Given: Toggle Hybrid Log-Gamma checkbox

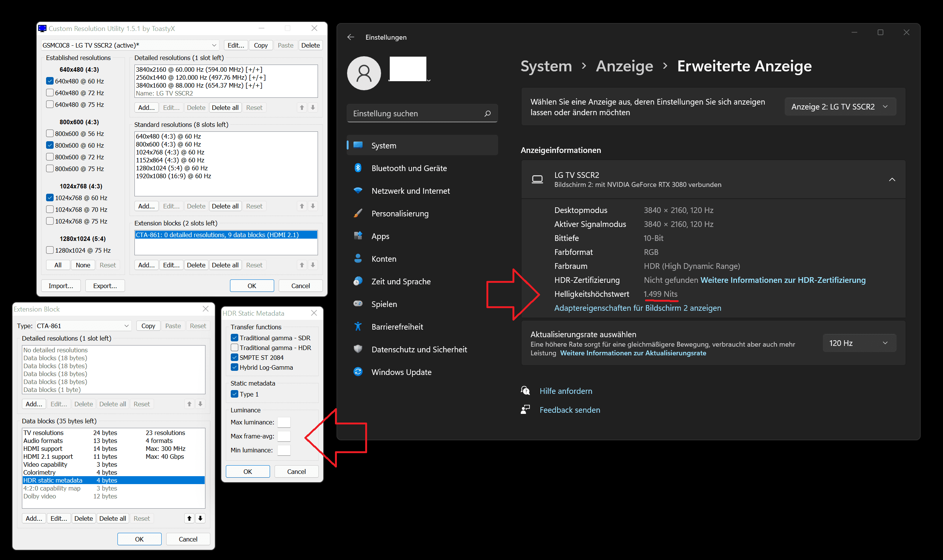Looking at the screenshot, I should (x=235, y=367).
